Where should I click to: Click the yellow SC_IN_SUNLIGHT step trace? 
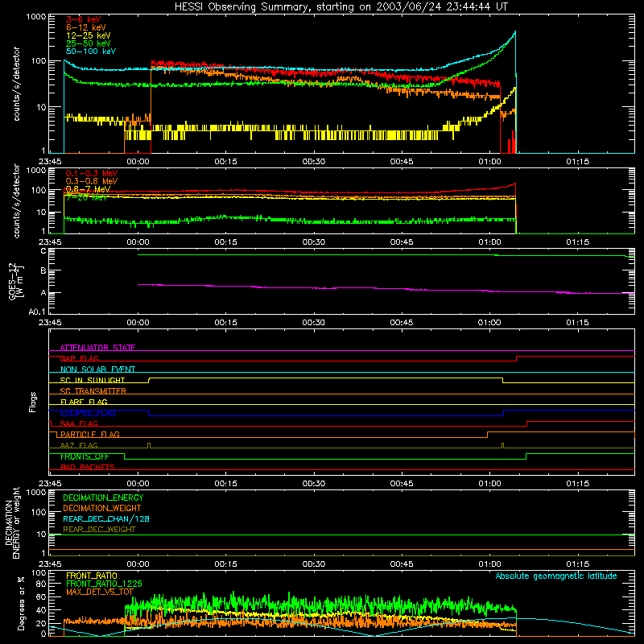[324, 378]
